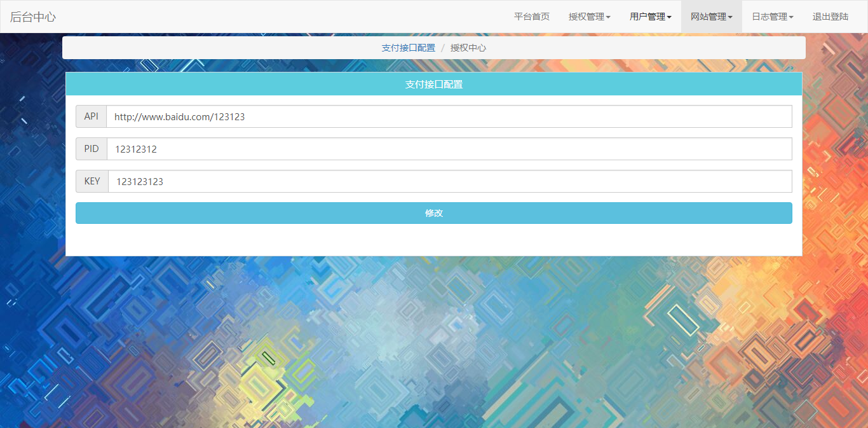Open the 授权管理 dropdown menu

[589, 17]
